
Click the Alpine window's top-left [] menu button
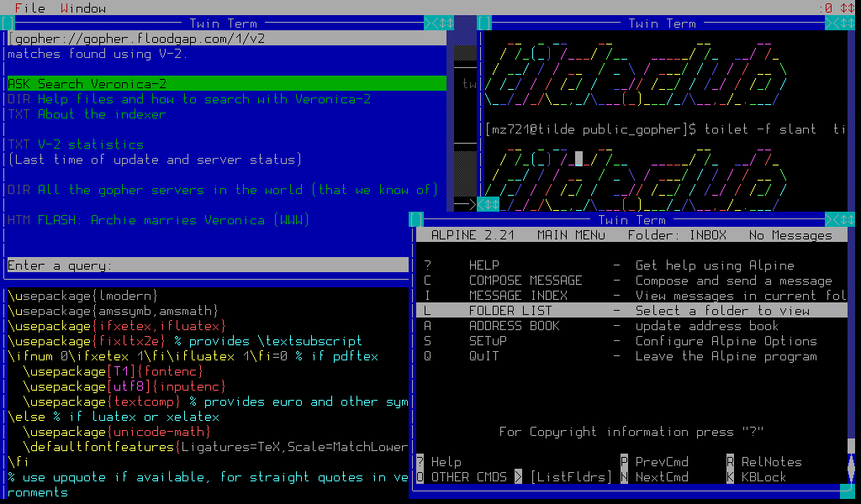click(x=415, y=219)
